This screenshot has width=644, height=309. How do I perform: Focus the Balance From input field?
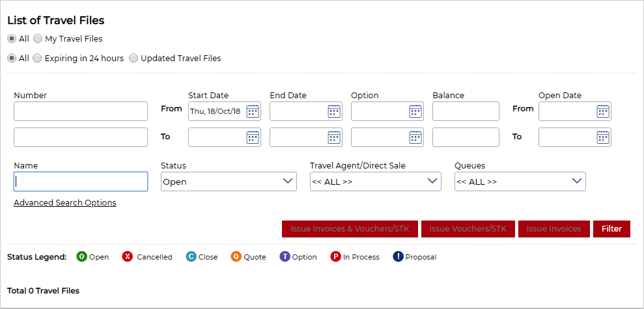point(466,111)
